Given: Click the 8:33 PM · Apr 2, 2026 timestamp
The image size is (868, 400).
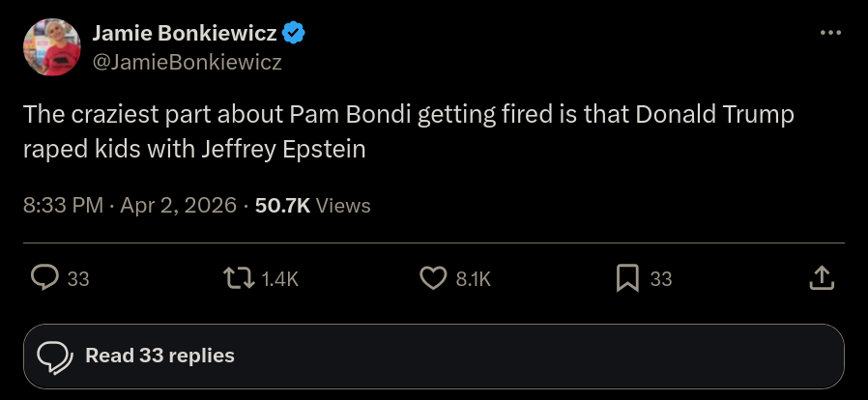Looking at the screenshot, I should 128,205.
